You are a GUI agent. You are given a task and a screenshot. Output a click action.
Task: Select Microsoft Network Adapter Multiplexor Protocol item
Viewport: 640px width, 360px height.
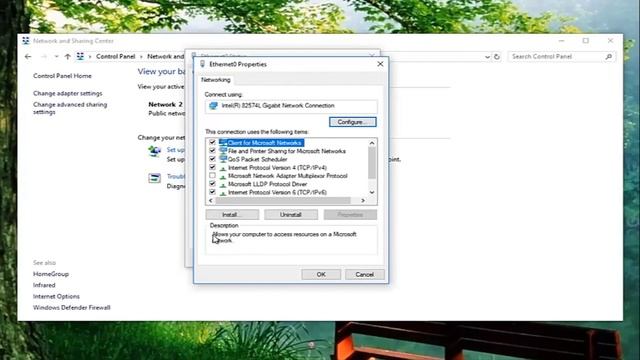288,176
